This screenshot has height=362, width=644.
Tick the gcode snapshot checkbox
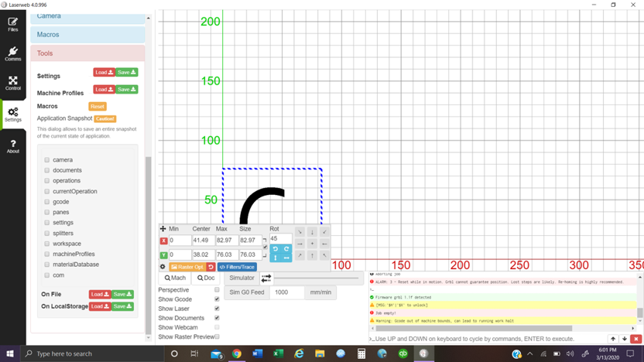click(x=46, y=202)
